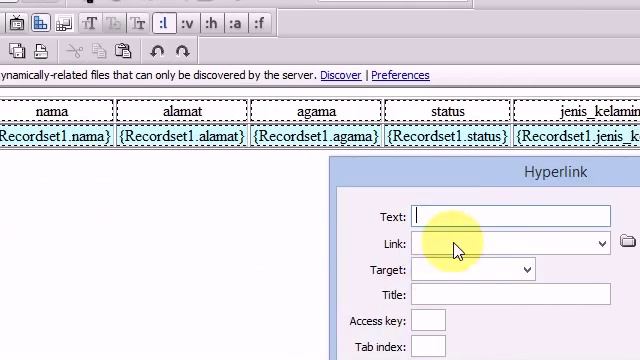
Task: Select the {Recordset1.alamat} placeholder
Action: pos(182,136)
